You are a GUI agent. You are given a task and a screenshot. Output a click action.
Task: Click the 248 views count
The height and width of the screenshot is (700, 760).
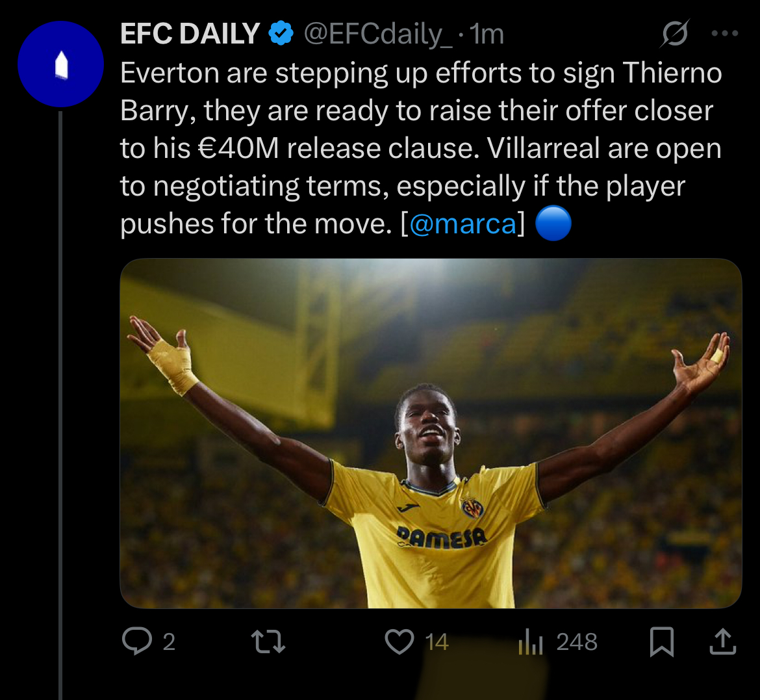click(x=577, y=642)
